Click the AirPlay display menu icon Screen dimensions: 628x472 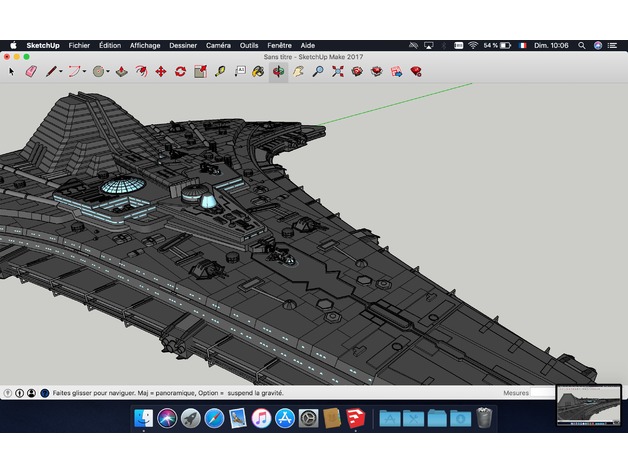click(x=429, y=45)
